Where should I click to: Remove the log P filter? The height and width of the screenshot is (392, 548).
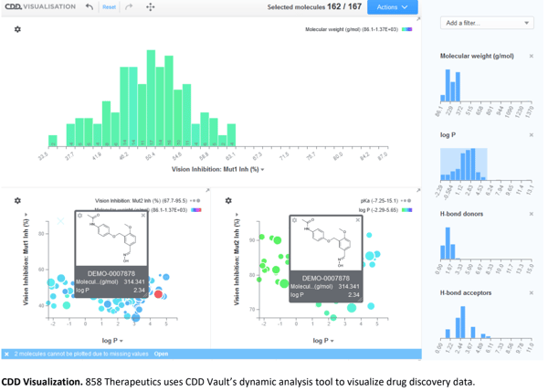click(x=532, y=135)
